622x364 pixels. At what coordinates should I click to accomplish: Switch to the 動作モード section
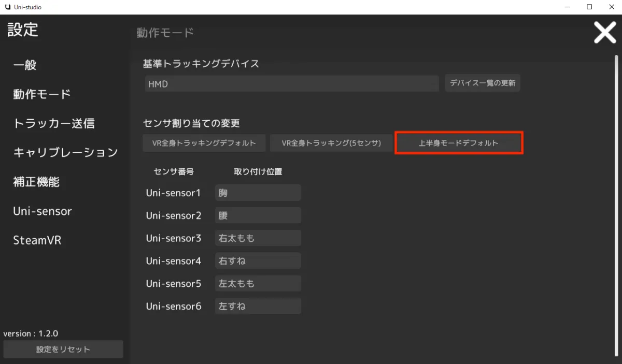click(41, 94)
